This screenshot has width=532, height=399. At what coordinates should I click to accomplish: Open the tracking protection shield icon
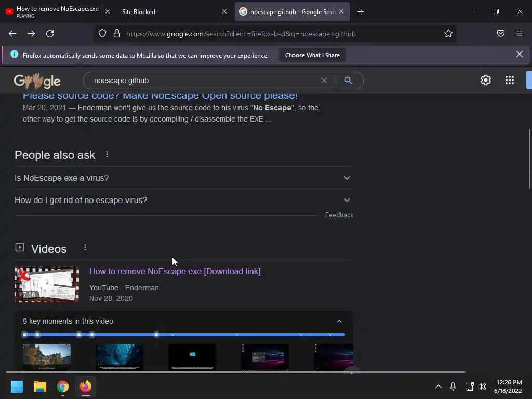coord(102,33)
